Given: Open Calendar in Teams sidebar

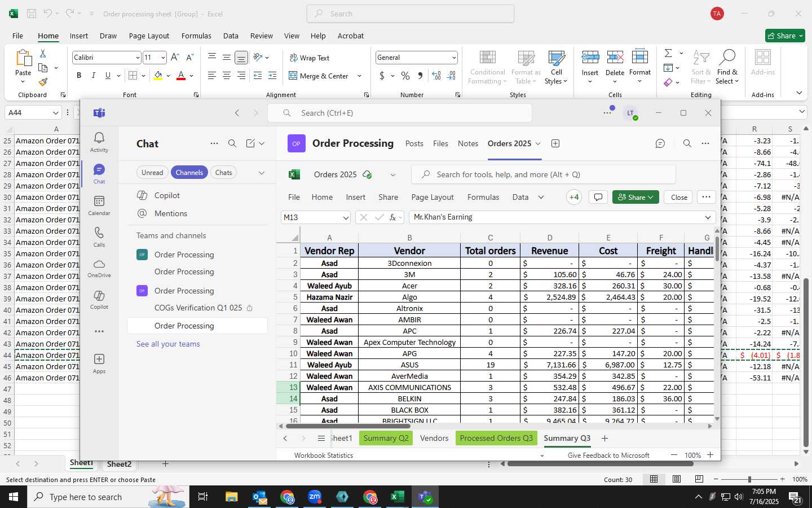Looking at the screenshot, I should click(99, 205).
